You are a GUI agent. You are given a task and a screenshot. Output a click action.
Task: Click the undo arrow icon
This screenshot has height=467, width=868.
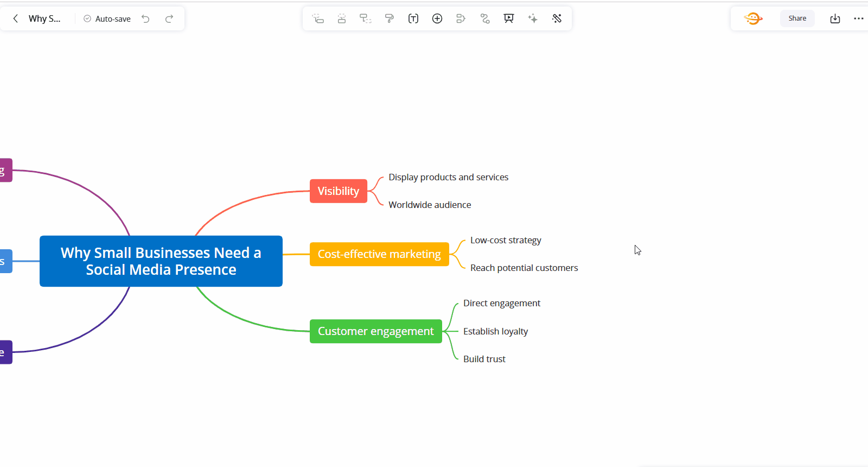[x=145, y=18]
